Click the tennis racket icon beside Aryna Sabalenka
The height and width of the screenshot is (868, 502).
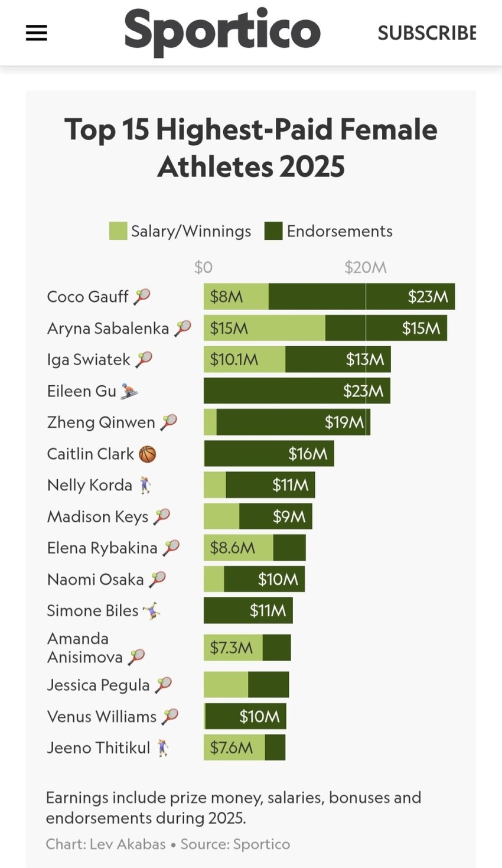pyautogui.click(x=182, y=329)
